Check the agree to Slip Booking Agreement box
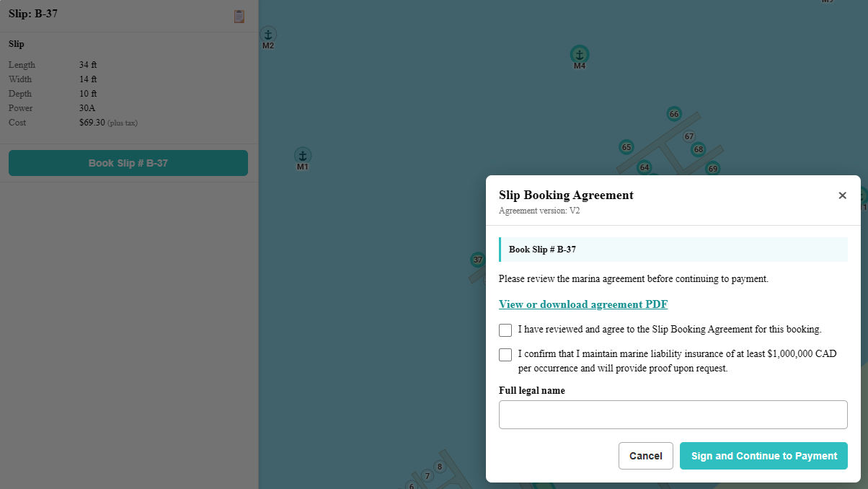The image size is (868, 489). 505,330
